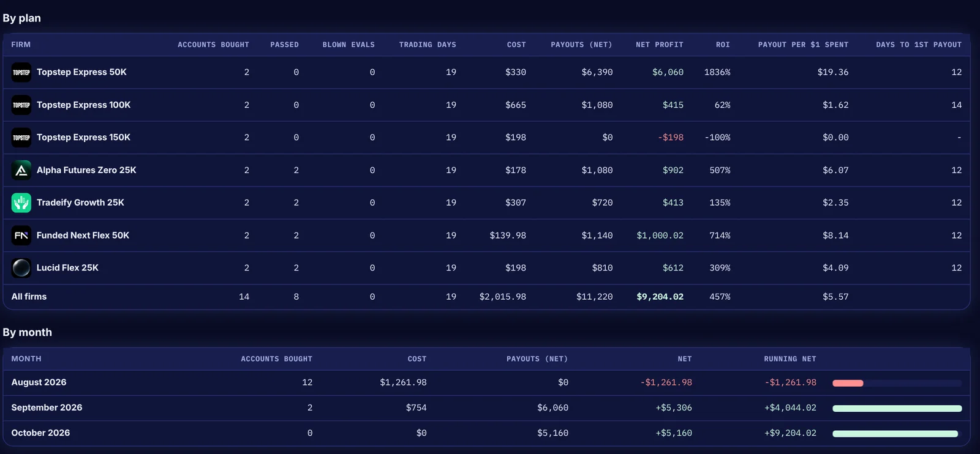Select the Tradeify Growth 25K plan name
This screenshot has height=454, width=980.
click(80, 203)
